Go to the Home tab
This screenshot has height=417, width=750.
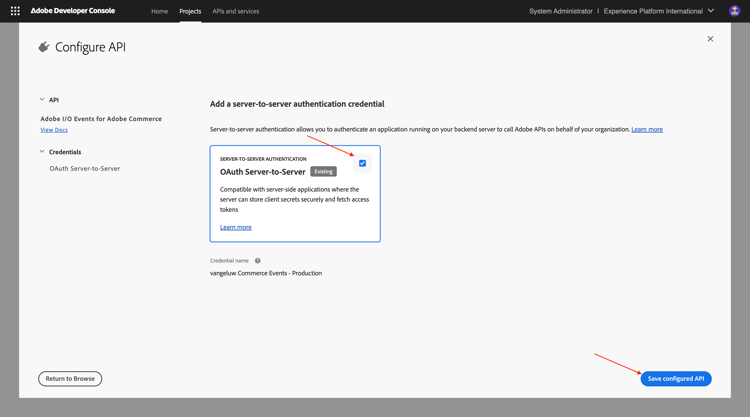(x=159, y=11)
